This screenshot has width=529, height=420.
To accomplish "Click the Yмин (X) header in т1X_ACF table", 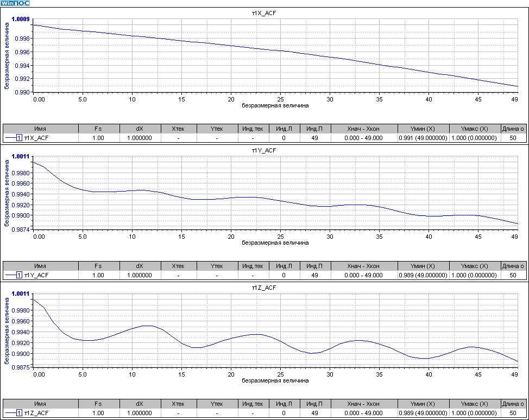I will click(424, 129).
